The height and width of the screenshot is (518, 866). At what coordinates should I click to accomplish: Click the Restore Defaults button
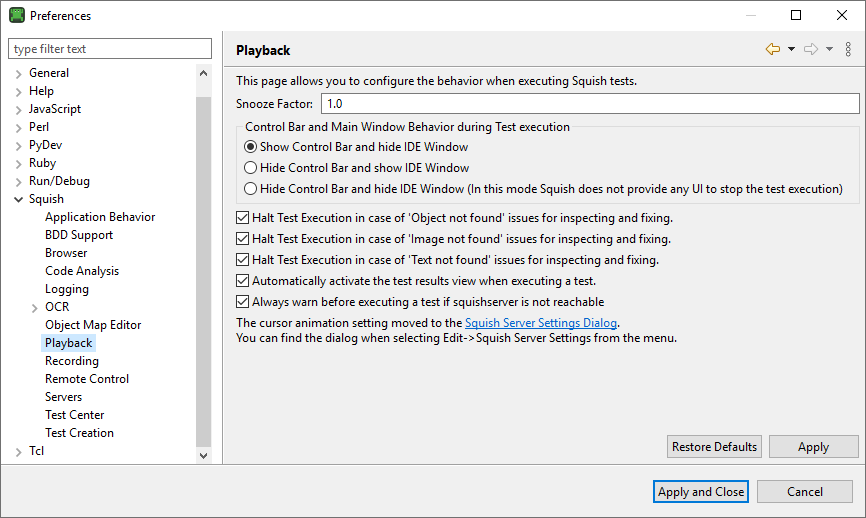(x=714, y=447)
